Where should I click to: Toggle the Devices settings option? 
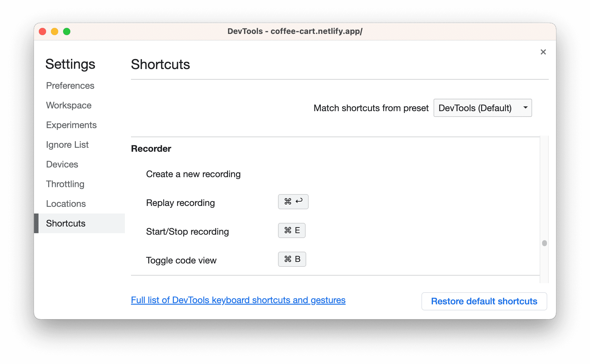(x=62, y=164)
